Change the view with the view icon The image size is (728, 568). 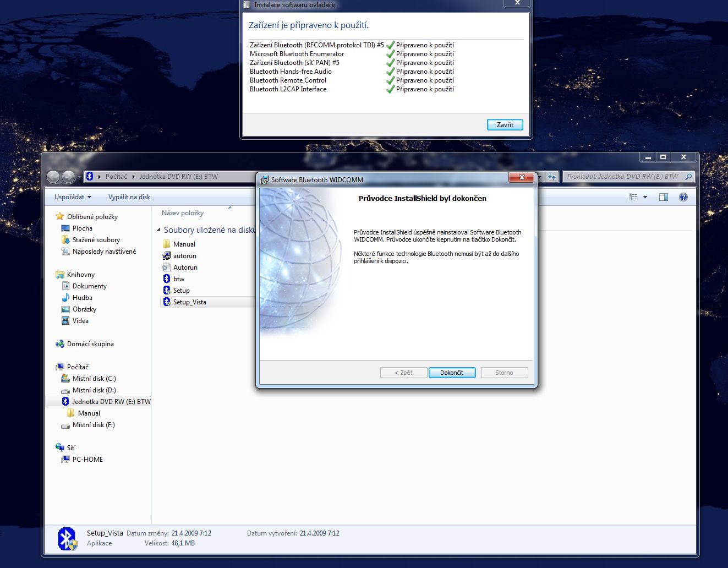pyautogui.click(x=633, y=197)
